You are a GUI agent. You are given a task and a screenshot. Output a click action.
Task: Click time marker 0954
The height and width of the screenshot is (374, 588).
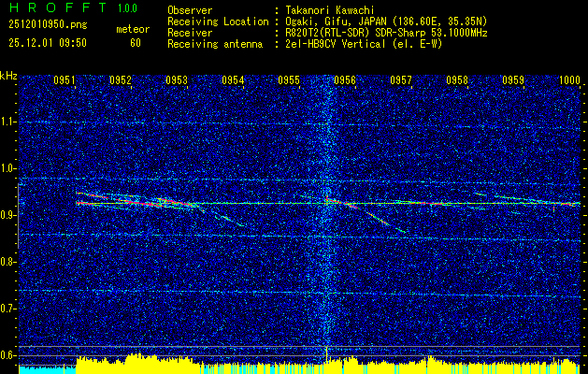tap(233, 80)
